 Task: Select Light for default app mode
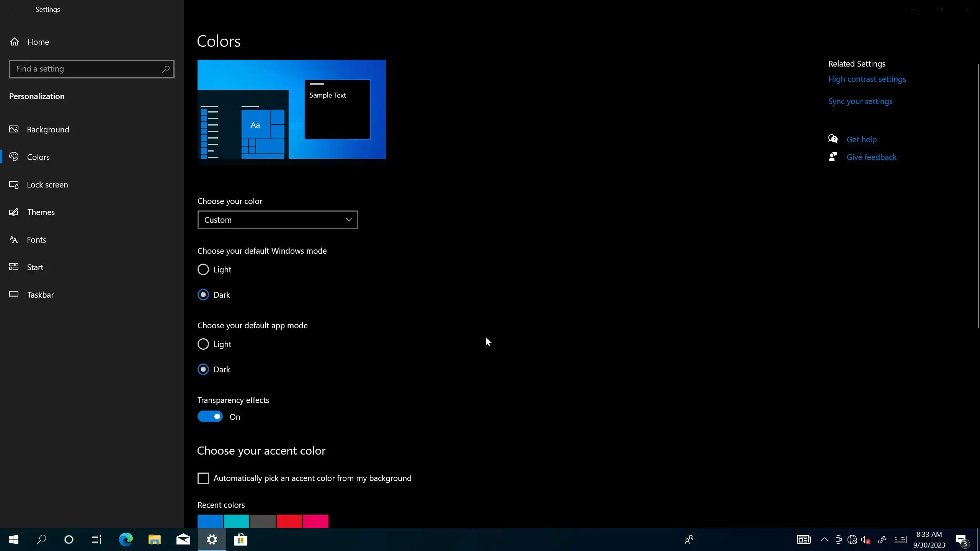[203, 344]
